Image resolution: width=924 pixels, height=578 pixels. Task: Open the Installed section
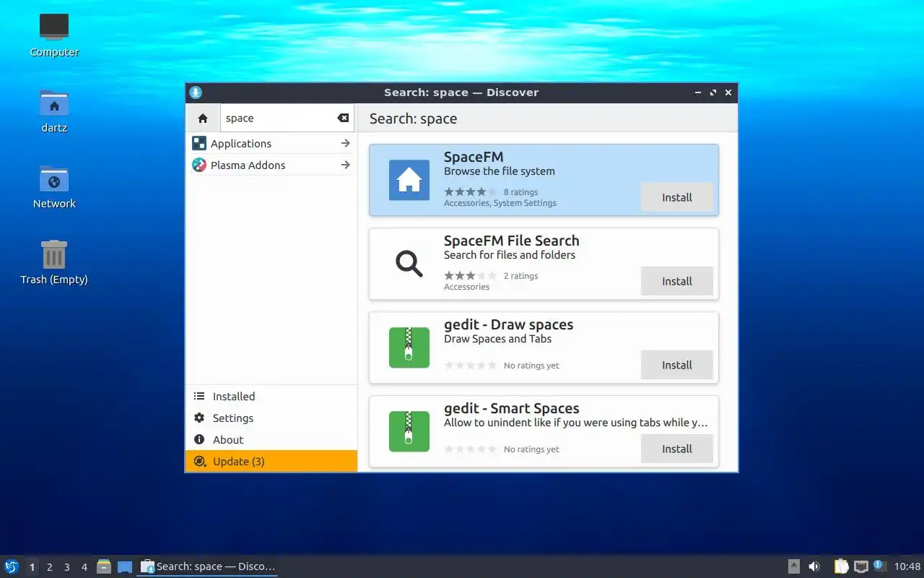pos(271,396)
